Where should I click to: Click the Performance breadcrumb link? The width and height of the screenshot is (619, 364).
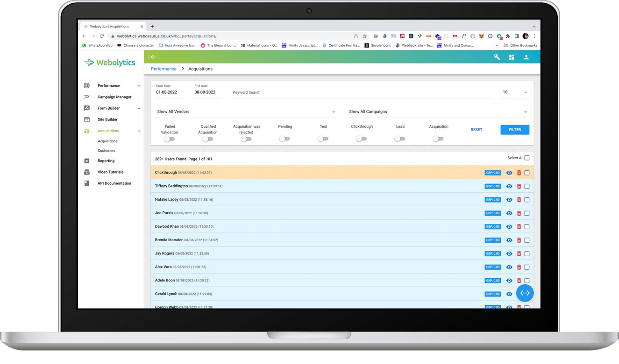(x=164, y=69)
